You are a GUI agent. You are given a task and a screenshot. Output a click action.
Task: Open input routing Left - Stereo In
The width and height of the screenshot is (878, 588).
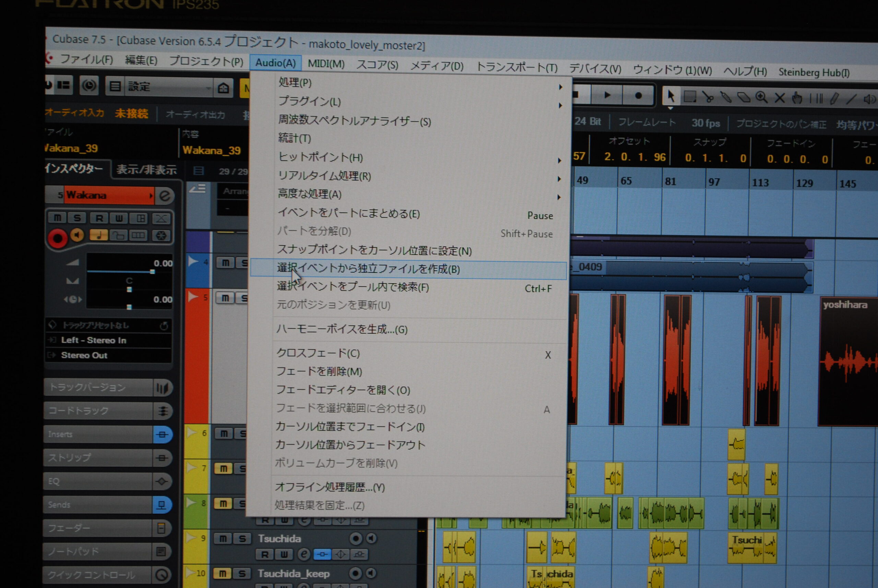coord(109,340)
